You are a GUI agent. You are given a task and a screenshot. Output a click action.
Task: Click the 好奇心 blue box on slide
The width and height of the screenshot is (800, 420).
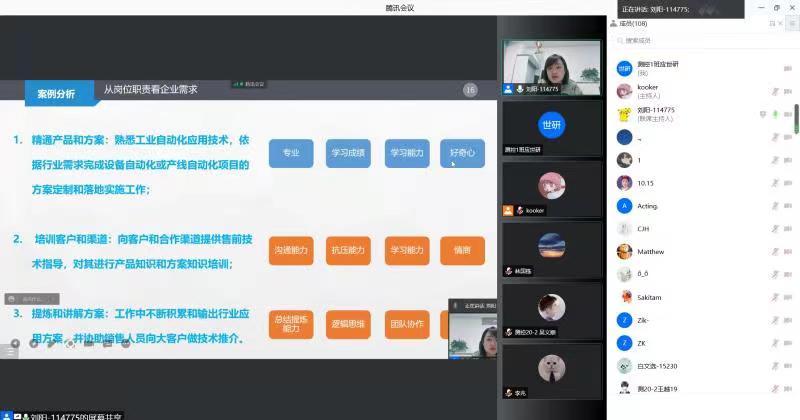coord(462,154)
